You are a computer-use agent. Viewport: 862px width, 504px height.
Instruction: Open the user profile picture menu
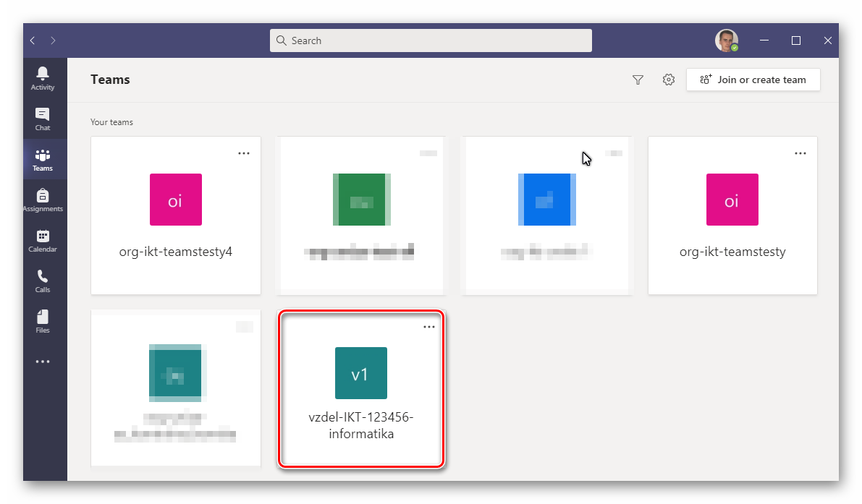[x=726, y=40]
